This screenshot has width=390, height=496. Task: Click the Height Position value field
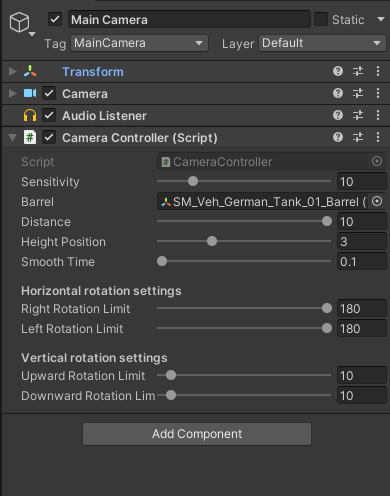pyautogui.click(x=362, y=242)
